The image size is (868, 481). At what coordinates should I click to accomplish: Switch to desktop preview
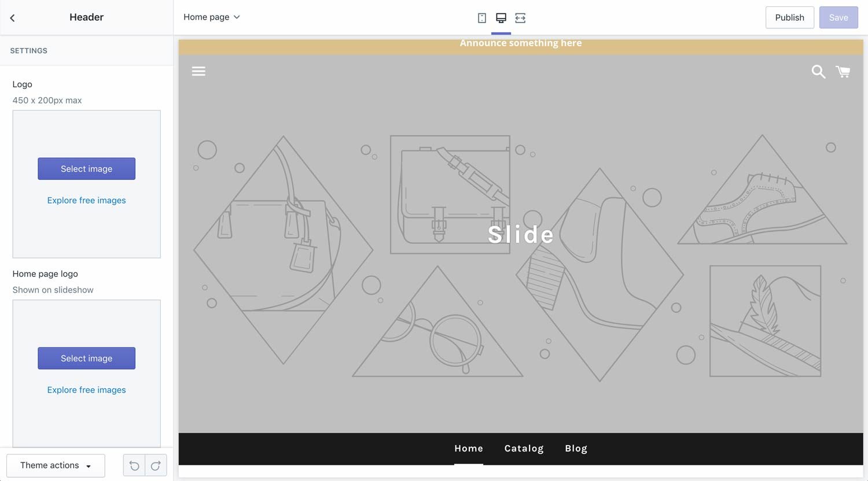coord(501,18)
